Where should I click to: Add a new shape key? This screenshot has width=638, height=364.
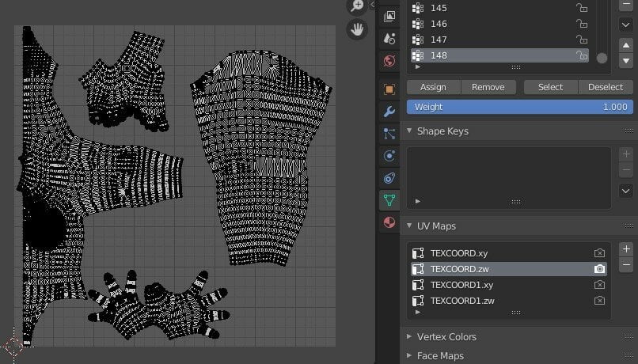pyautogui.click(x=626, y=154)
